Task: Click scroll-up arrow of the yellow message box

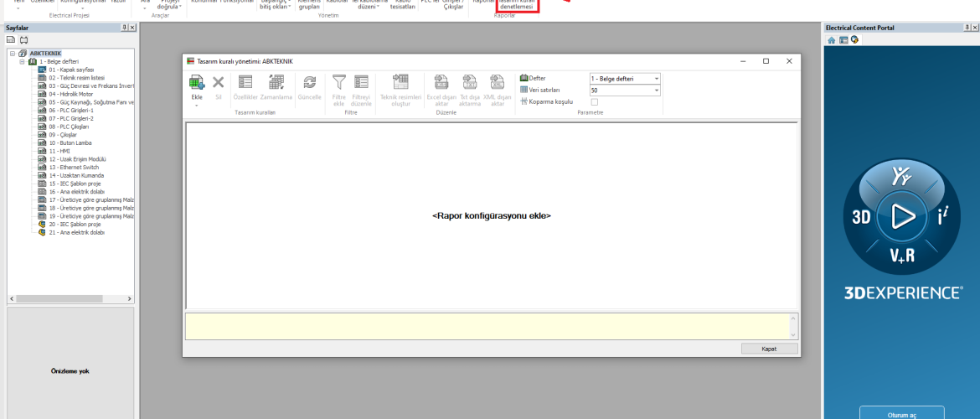Action: click(x=794, y=318)
